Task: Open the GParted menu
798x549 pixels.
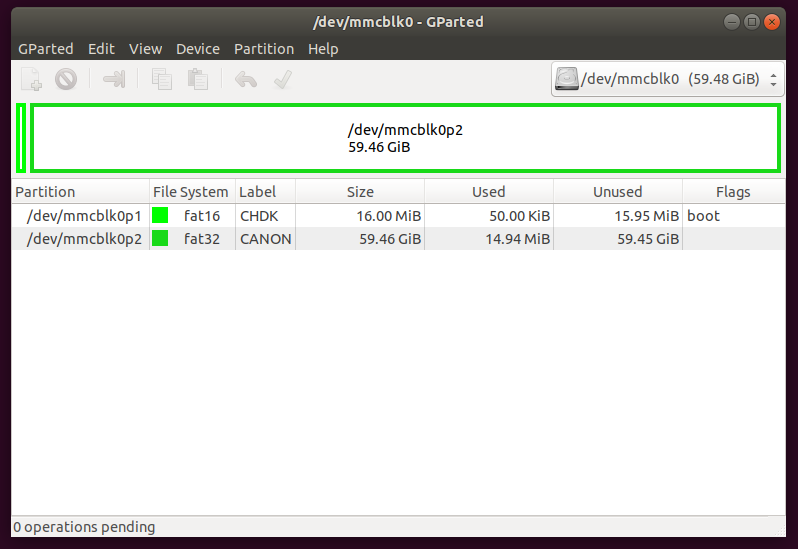Action: click(x=46, y=48)
